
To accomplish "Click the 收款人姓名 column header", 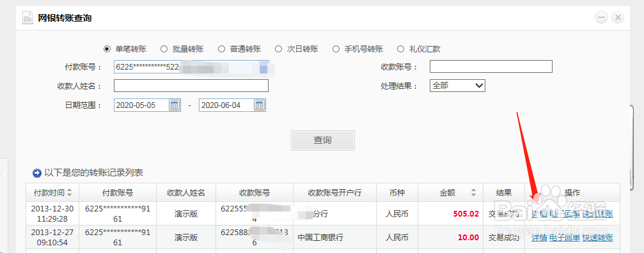I will (186, 193).
